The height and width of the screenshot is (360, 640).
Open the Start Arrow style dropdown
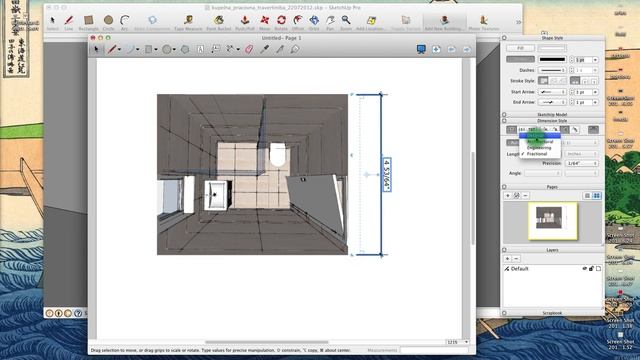tap(552, 92)
